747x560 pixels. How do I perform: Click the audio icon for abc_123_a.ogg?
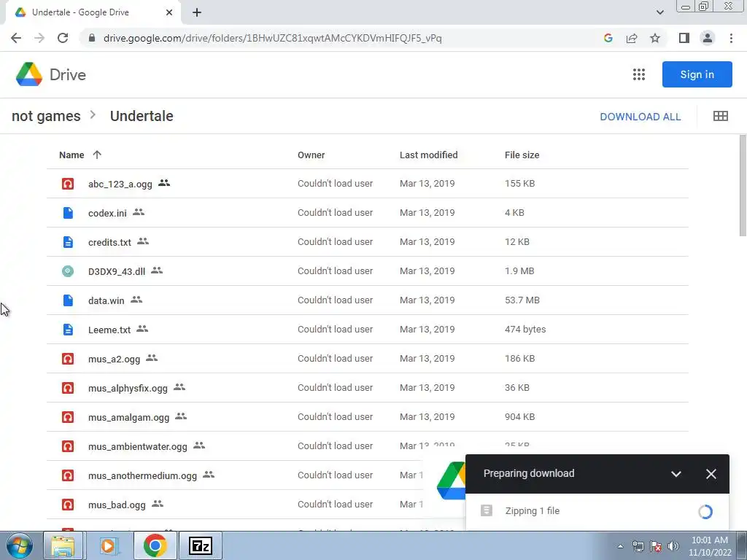68,183
